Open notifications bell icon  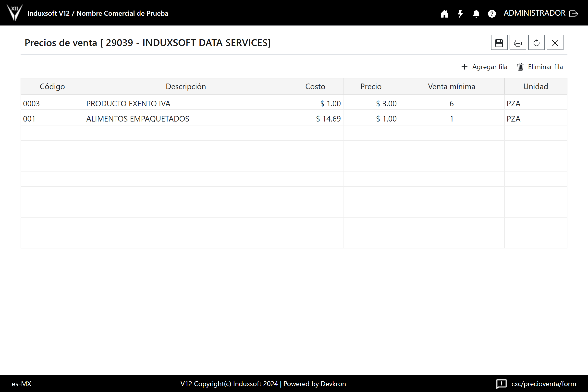tap(476, 13)
